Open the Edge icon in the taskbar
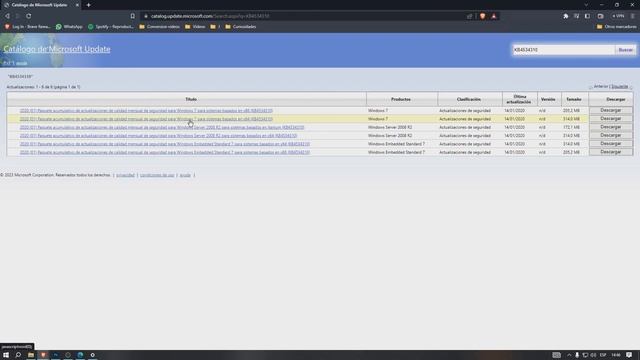Screen dimensions: 640x360 [80, 355]
